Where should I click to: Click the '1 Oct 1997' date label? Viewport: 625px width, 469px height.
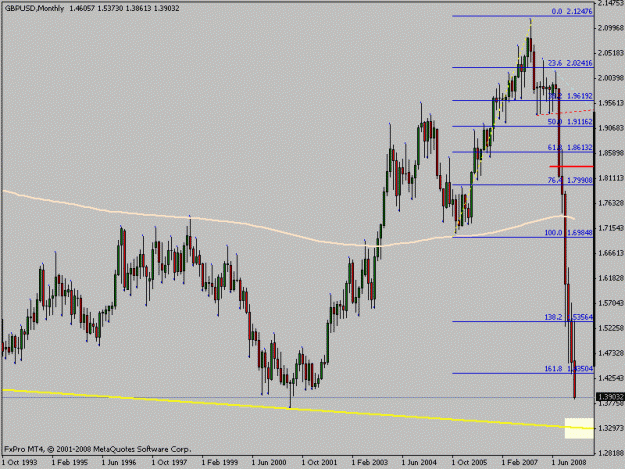coord(169,463)
